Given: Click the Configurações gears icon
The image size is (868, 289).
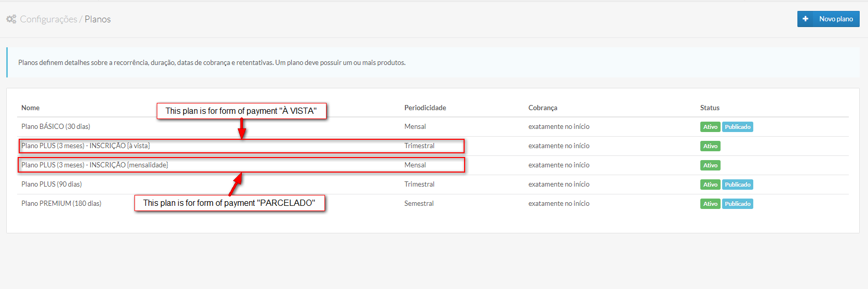Looking at the screenshot, I should click(x=11, y=19).
